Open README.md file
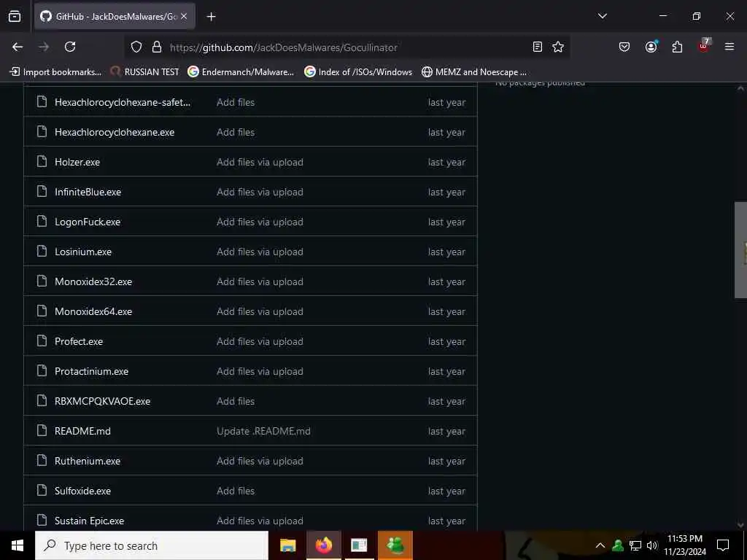The height and width of the screenshot is (560, 747). coord(82,432)
